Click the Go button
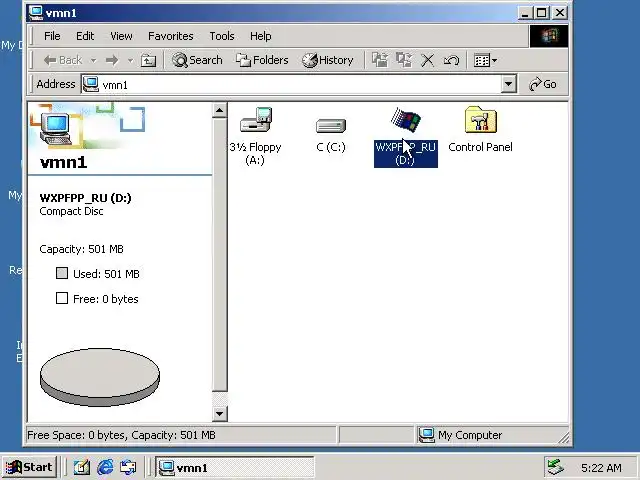 click(x=543, y=84)
